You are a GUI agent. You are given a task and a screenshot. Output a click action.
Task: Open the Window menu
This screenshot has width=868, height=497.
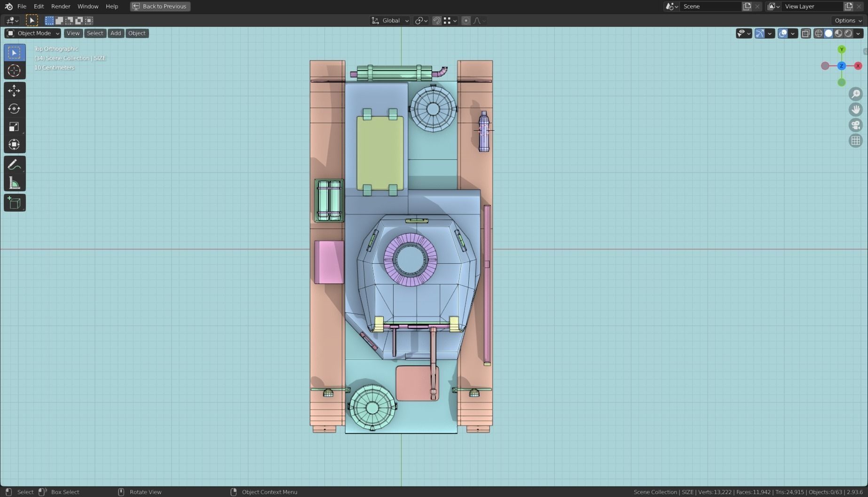click(x=88, y=6)
